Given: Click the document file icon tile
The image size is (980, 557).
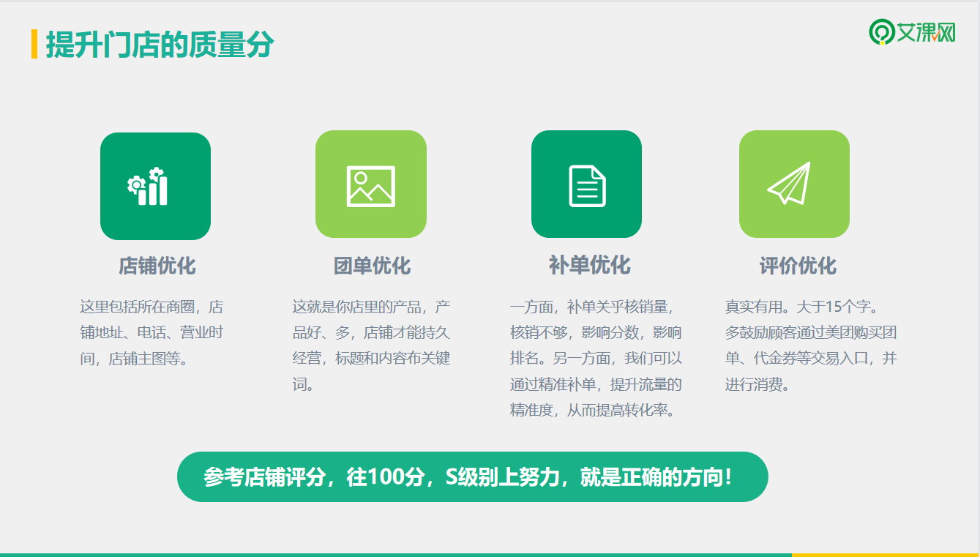Looking at the screenshot, I should point(586,184).
